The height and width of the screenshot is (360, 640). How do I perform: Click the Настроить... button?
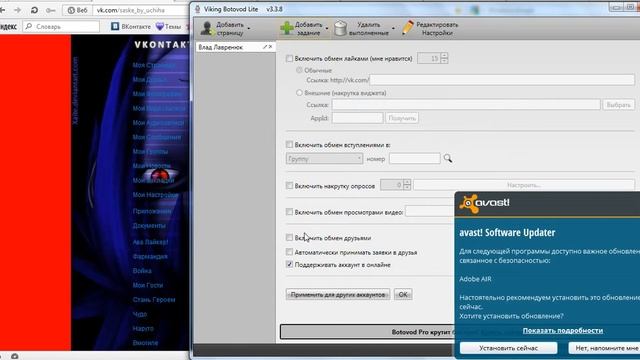pyautogui.click(x=524, y=185)
